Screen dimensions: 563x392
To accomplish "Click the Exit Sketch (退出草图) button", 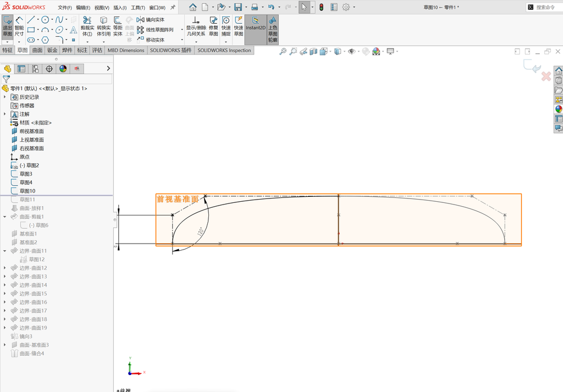I will click(x=8, y=26).
